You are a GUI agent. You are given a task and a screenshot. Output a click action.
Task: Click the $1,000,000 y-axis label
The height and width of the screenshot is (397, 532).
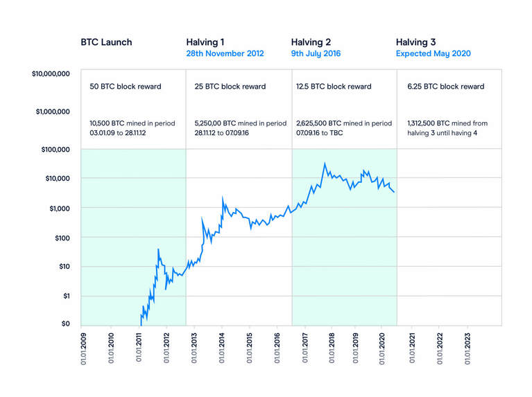coord(53,112)
